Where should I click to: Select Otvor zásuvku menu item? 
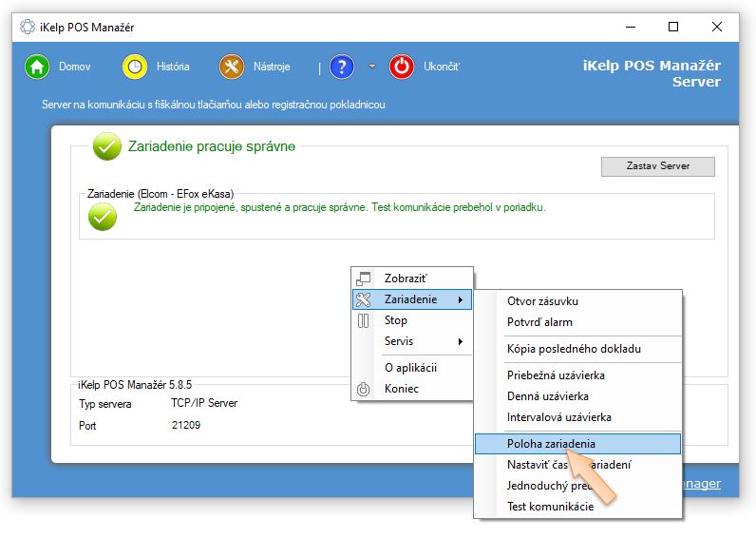tap(542, 301)
